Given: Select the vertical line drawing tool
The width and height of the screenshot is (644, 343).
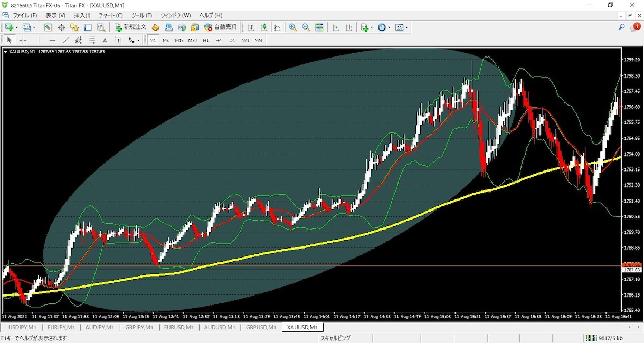Looking at the screenshot, I should click(39, 40).
